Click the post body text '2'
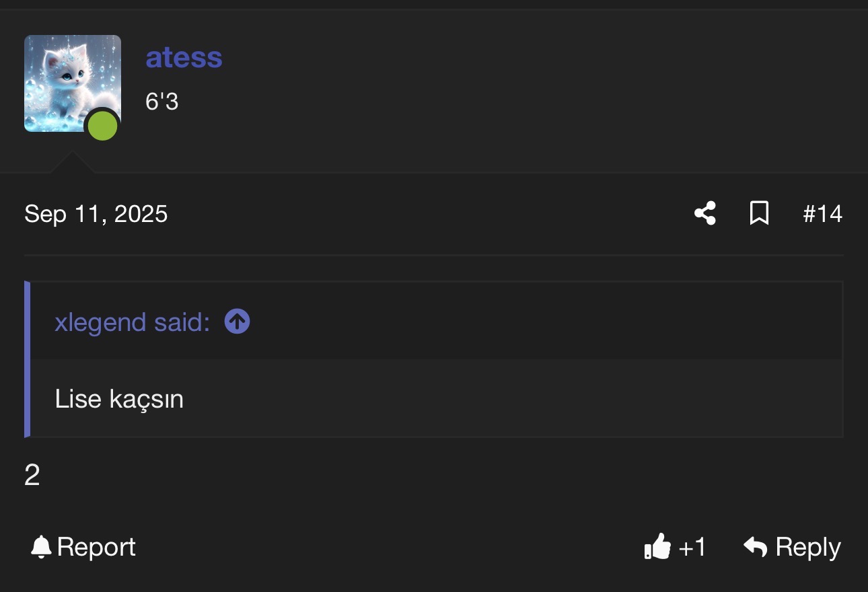Viewport: 868px width, 592px height. pos(32,476)
